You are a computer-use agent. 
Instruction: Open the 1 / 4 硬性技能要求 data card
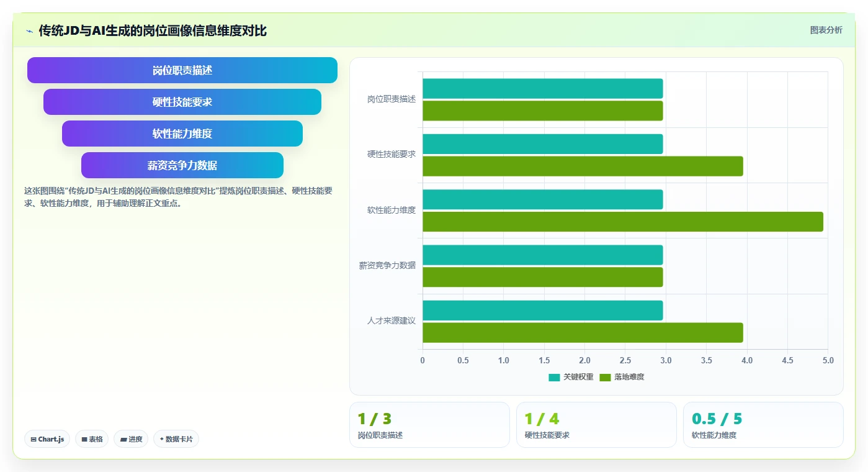pos(596,425)
